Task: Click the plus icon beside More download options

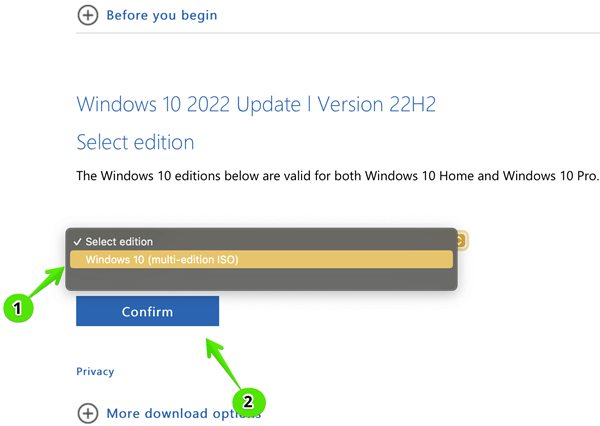Action: (88, 413)
